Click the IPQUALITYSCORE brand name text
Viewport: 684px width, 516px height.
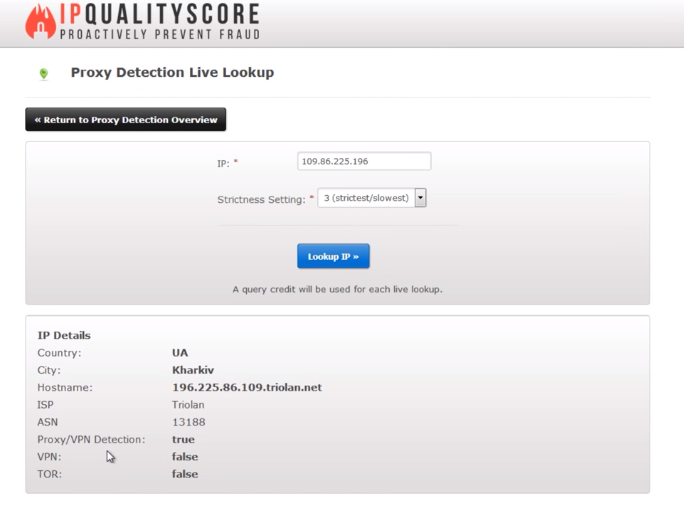pos(159,14)
